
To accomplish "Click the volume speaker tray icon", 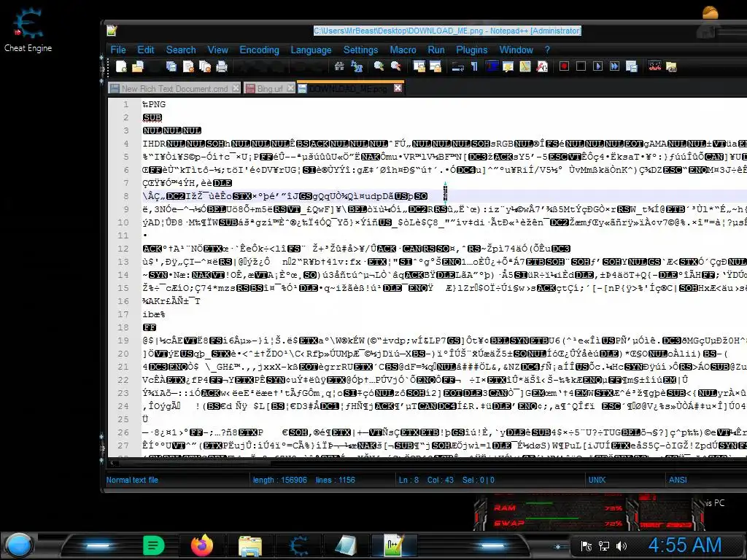I will pos(622,546).
